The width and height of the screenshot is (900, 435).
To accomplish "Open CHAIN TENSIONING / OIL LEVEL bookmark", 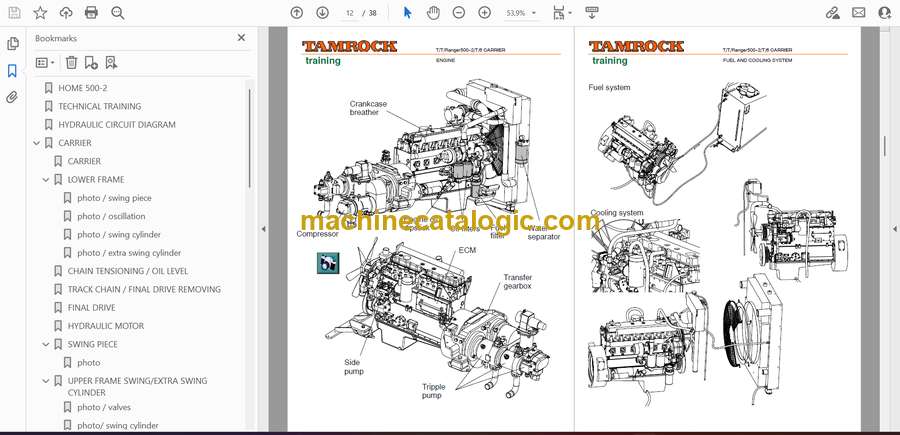I will pos(127,271).
